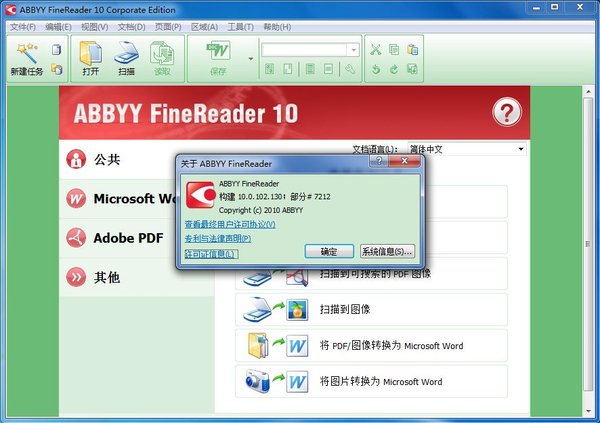Select the Adobe PDF task category
The image size is (600, 423).
click(x=117, y=238)
